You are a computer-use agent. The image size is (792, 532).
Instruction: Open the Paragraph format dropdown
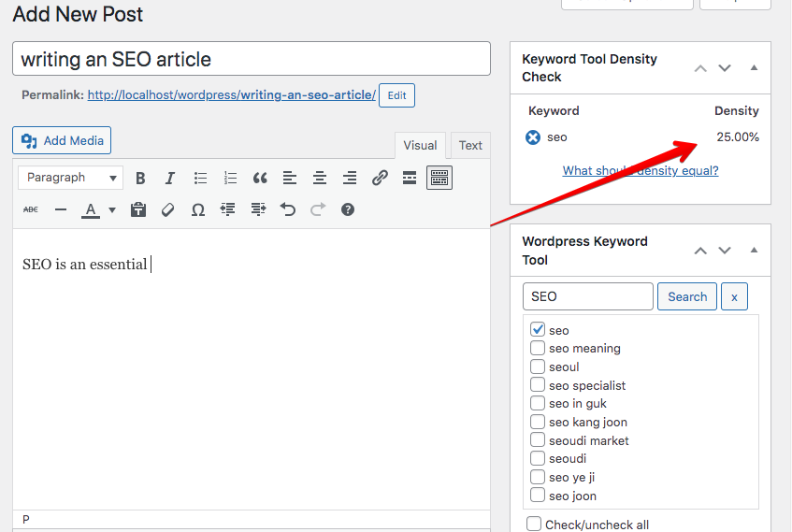point(72,178)
